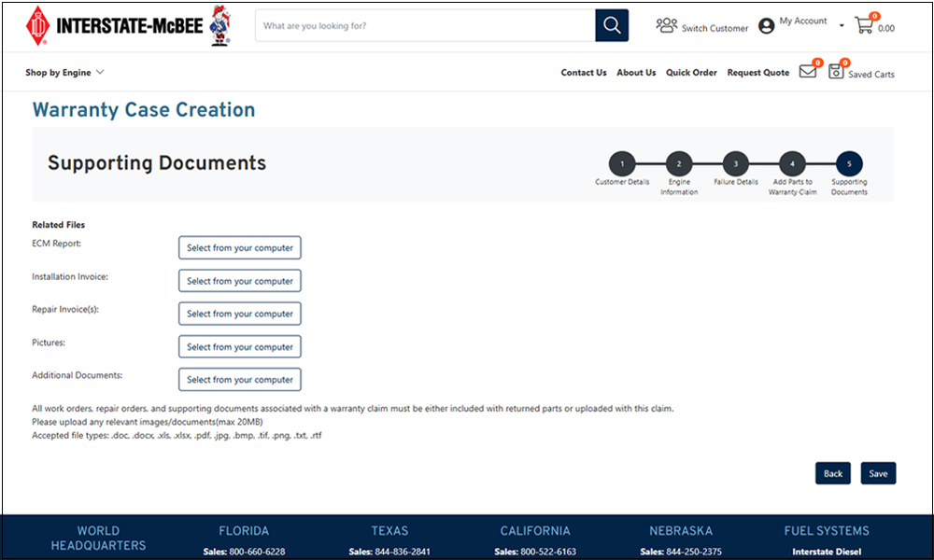
Task: Go to step 2 Engine Information
Action: click(x=679, y=163)
